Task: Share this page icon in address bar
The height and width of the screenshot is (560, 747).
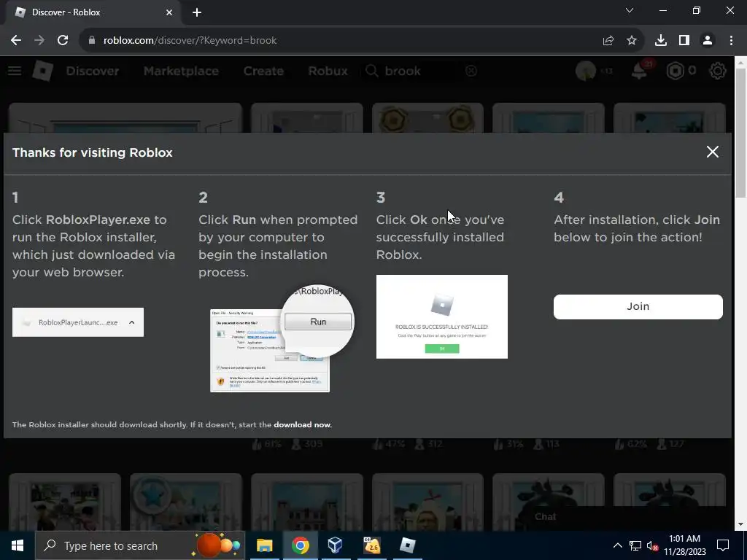Action: (x=608, y=41)
